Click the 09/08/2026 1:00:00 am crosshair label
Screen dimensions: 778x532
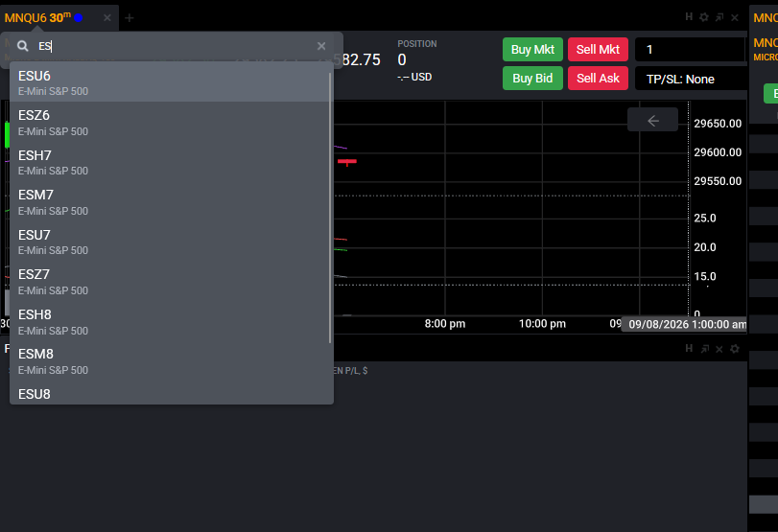(684, 324)
